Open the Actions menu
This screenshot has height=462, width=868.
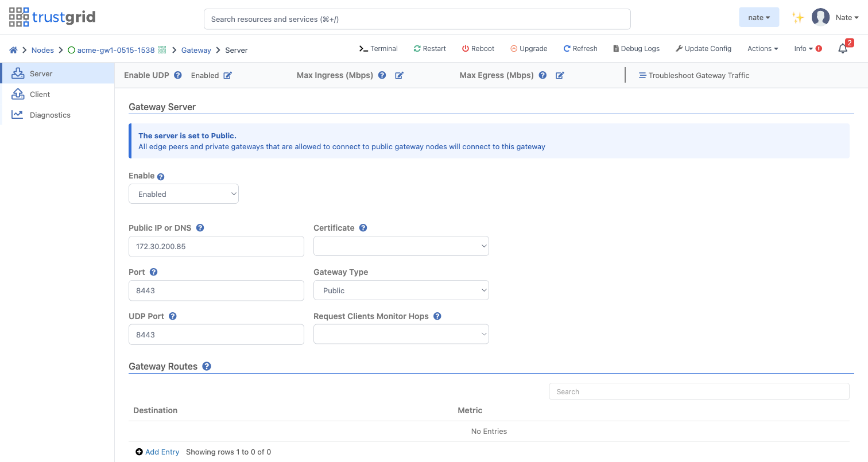click(x=762, y=49)
